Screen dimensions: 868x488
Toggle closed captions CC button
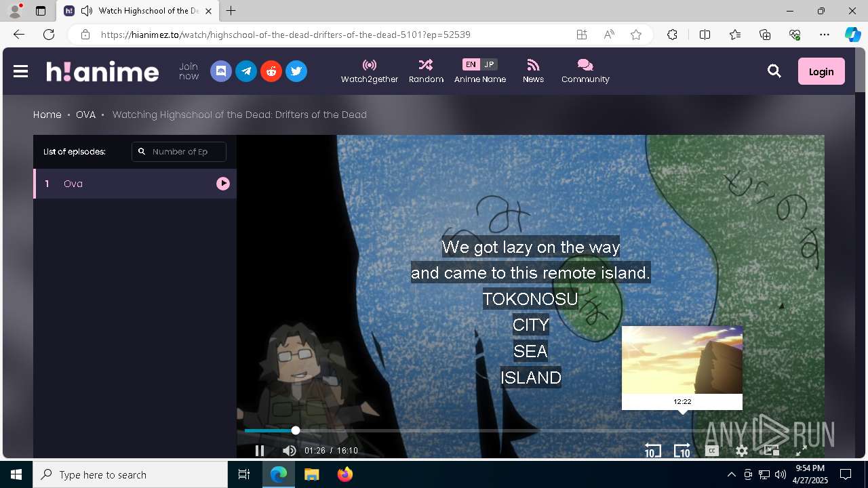[x=711, y=451]
